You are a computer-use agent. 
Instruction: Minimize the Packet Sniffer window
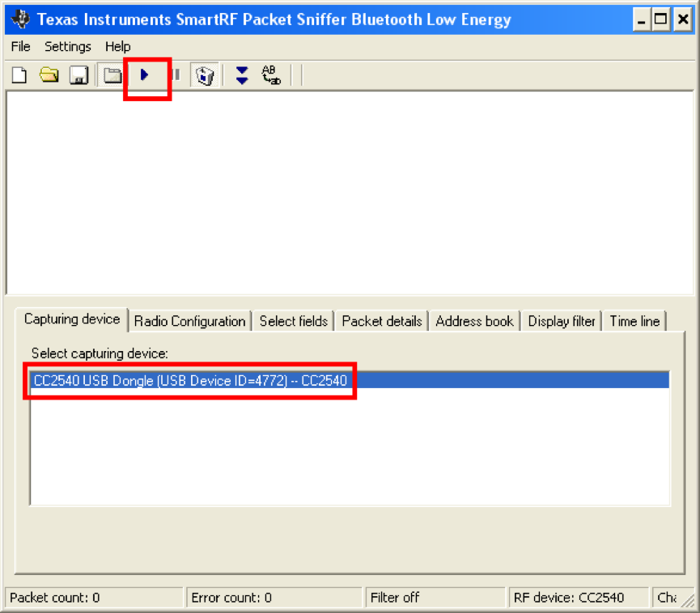click(642, 19)
